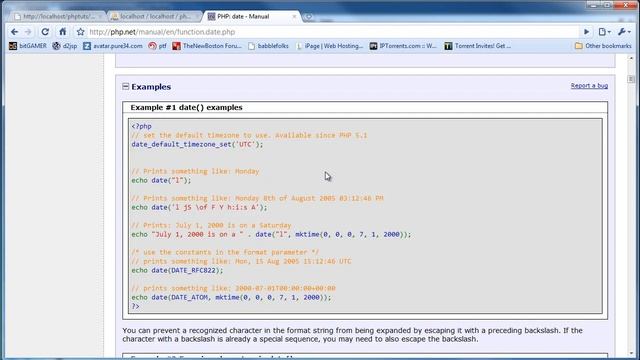Click the echo date(DATE_RFC822) code line
Viewport: 640px width, 360px height.
(177, 270)
